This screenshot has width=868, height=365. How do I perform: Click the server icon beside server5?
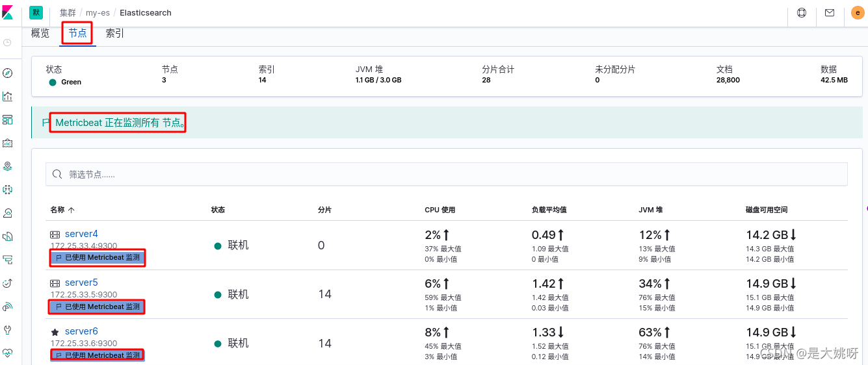pyautogui.click(x=55, y=283)
